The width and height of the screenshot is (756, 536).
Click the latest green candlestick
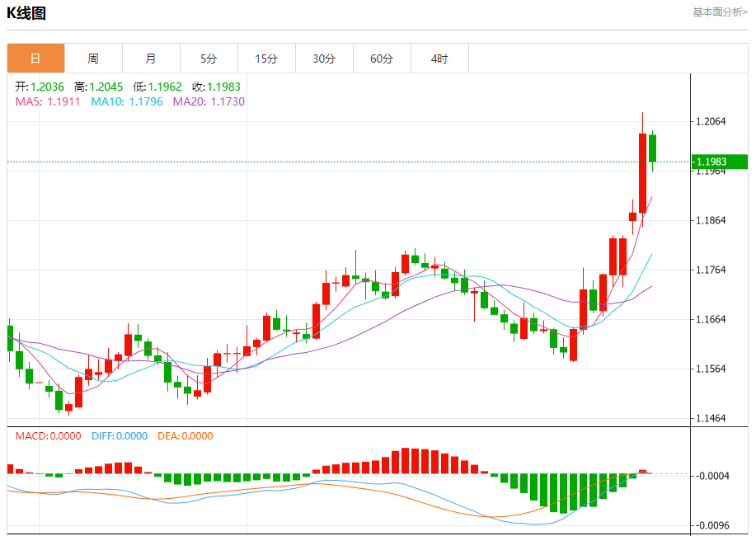click(652, 148)
